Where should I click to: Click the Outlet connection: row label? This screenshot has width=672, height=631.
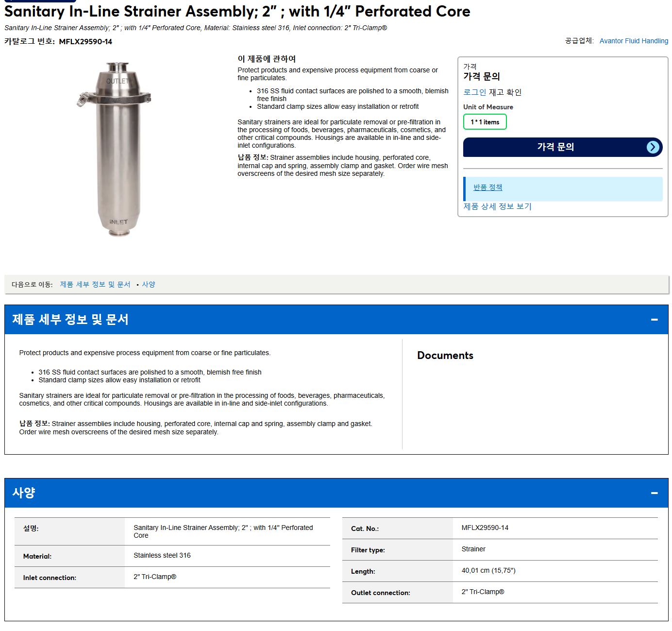coord(381,593)
